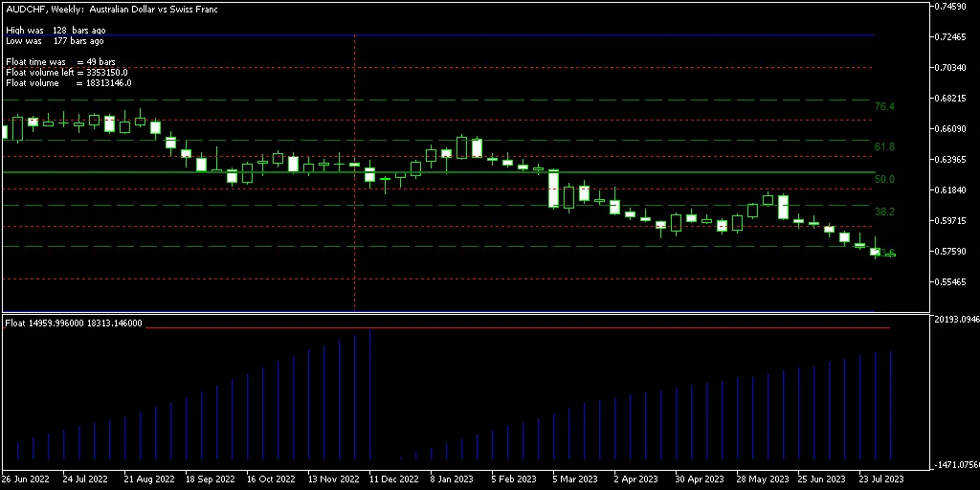Select the 61.8 Fibonacci level label

tap(884, 146)
